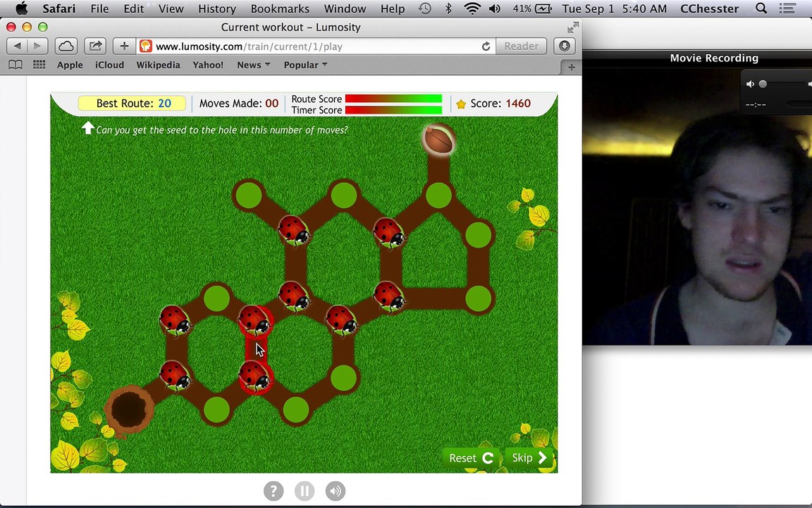
Task: Click the Timer Score bar
Action: 393,110
